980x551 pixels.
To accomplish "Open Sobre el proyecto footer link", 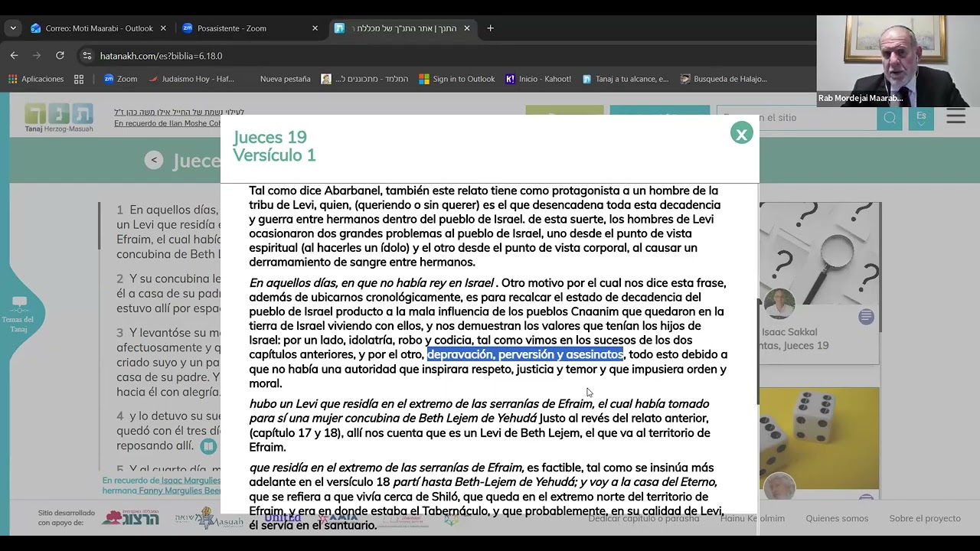I will click(925, 518).
